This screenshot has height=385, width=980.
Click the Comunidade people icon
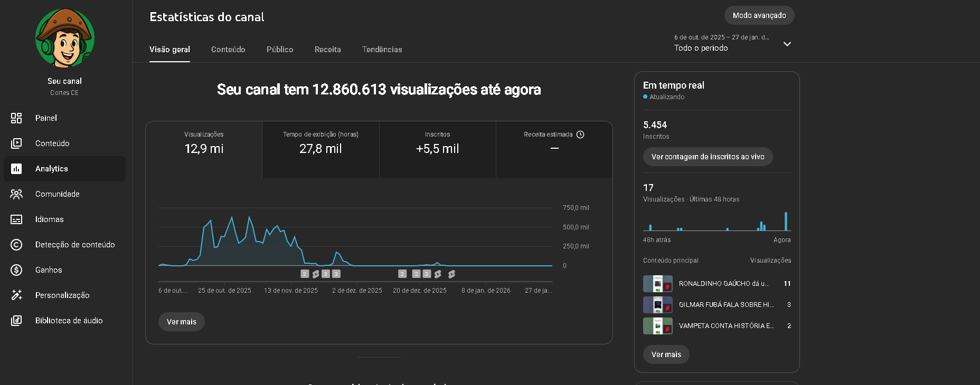click(x=16, y=194)
